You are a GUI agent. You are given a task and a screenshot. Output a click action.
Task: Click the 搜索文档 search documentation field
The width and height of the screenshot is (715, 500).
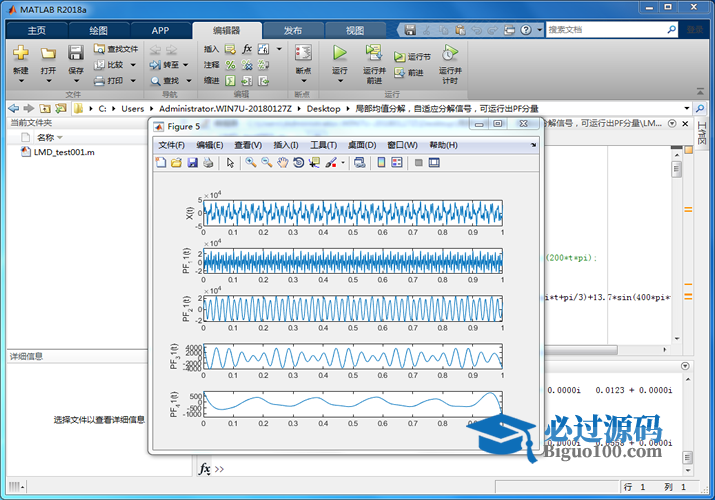click(606, 30)
